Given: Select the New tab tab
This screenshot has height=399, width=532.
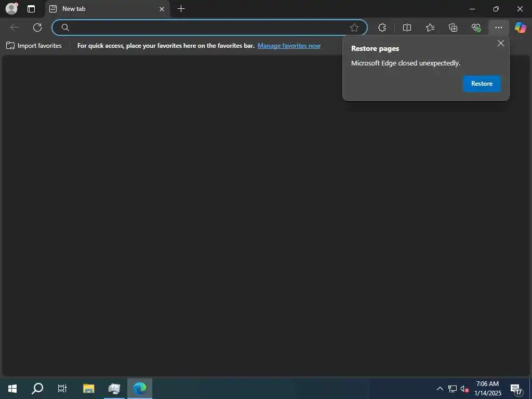Looking at the screenshot, I should click(107, 9).
